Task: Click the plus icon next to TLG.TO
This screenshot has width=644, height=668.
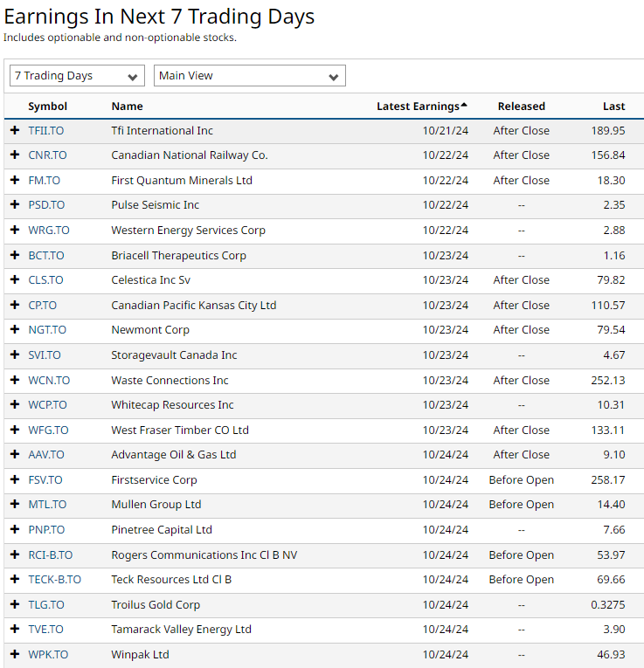Action: 14,605
